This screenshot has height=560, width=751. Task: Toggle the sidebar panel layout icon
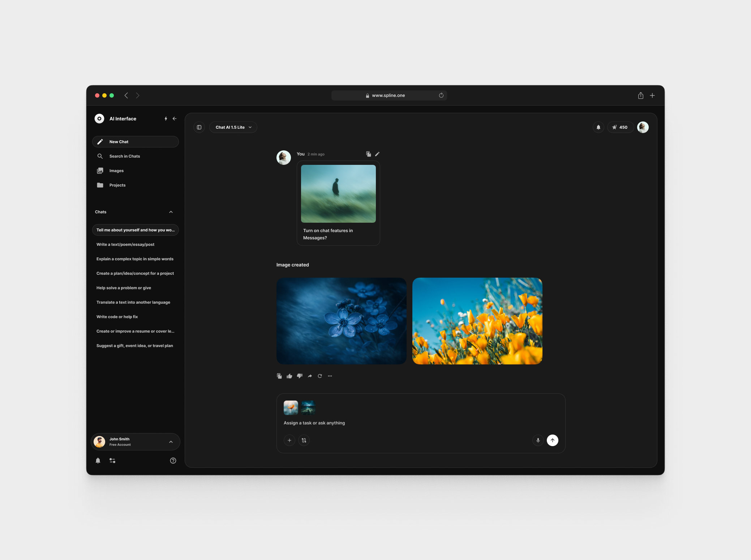[199, 127]
